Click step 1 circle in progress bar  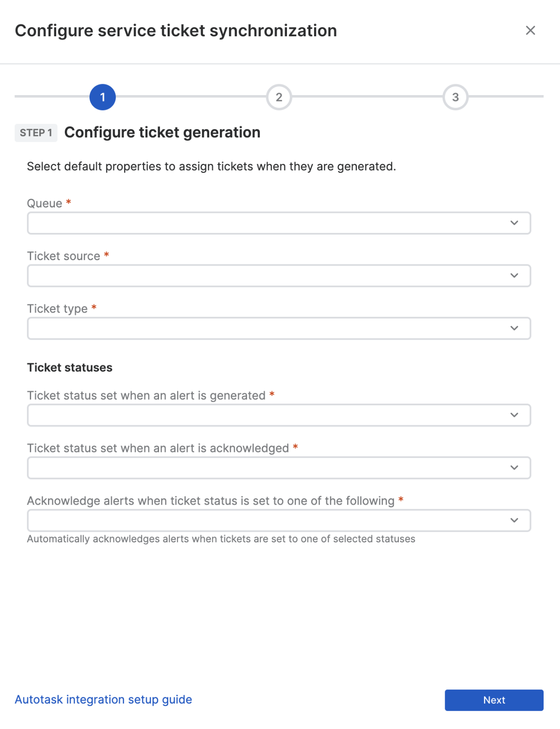(102, 97)
